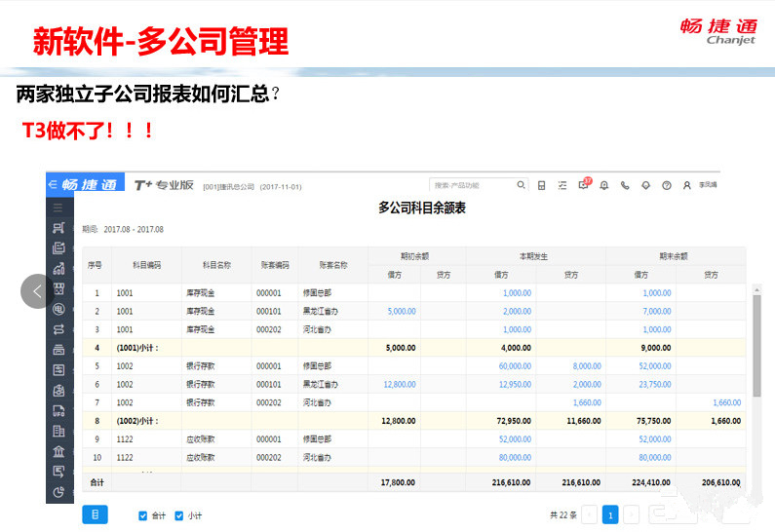775x532 pixels.
Task: Select the (1002)小计 subtotal row
Action: [x=413, y=421]
